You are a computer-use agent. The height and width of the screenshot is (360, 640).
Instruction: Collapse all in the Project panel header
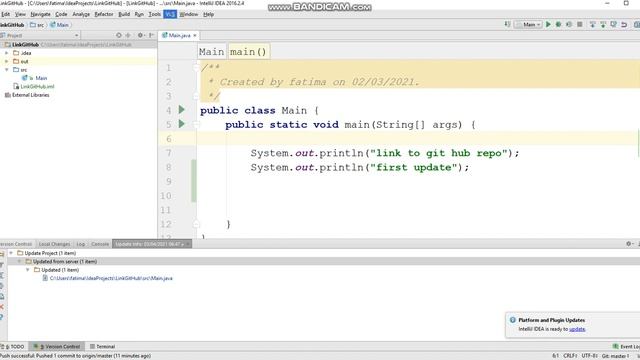pos(128,36)
